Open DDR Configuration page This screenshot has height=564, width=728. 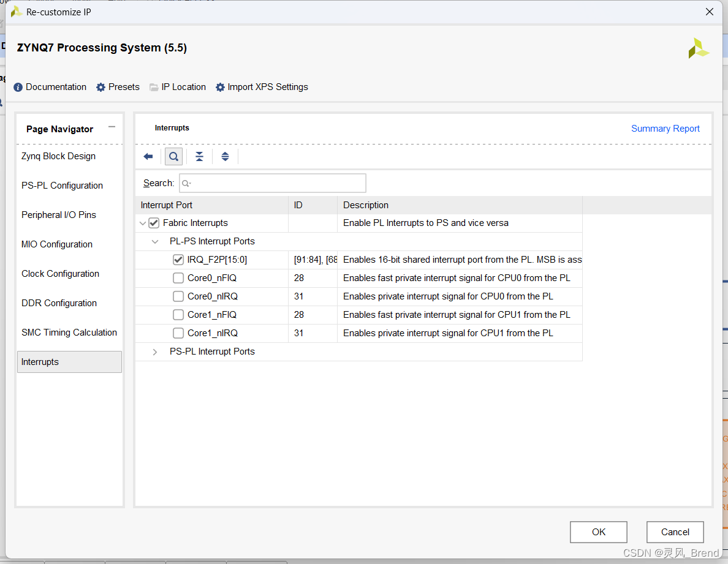59,303
